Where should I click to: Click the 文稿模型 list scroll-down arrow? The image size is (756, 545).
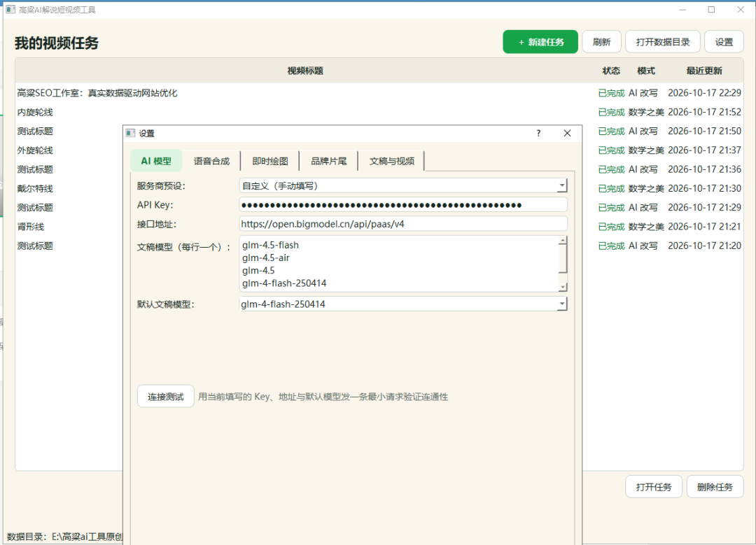click(x=563, y=288)
